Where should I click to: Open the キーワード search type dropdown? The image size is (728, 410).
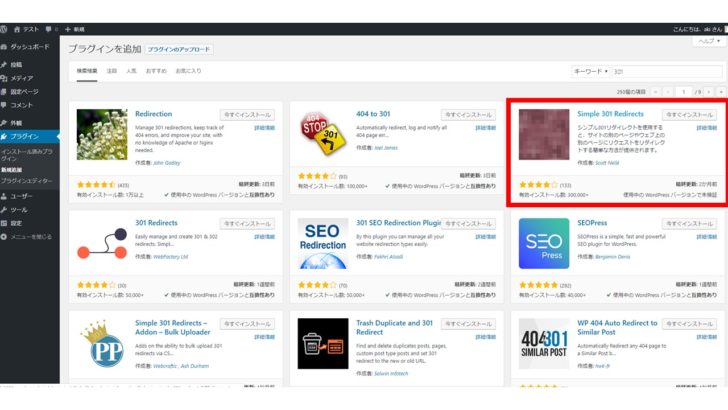pos(591,72)
